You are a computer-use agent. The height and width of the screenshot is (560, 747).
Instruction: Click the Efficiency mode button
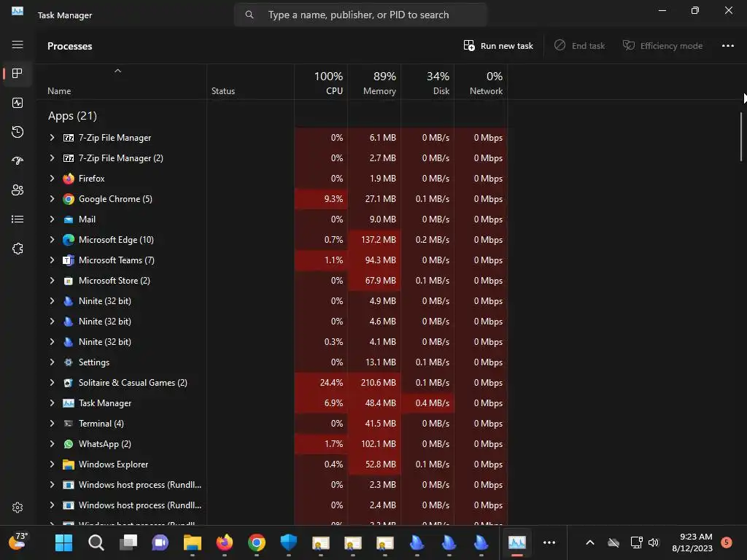pyautogui.click(x=662, y=46)
